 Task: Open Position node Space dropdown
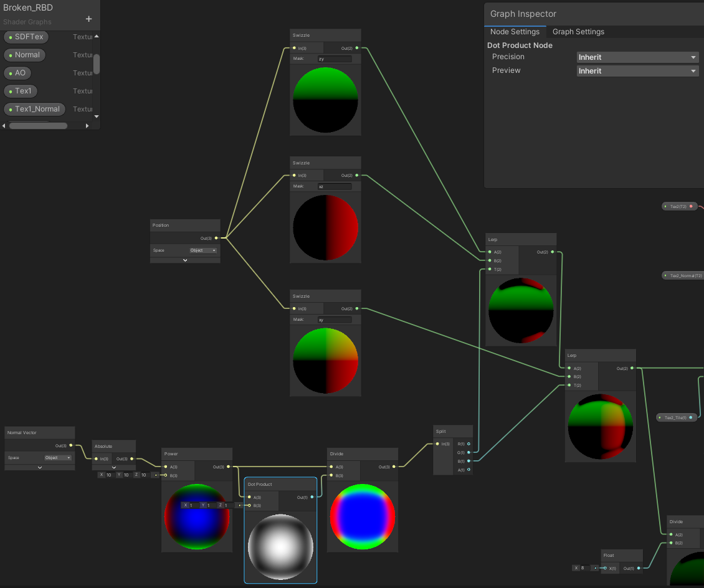204,250
